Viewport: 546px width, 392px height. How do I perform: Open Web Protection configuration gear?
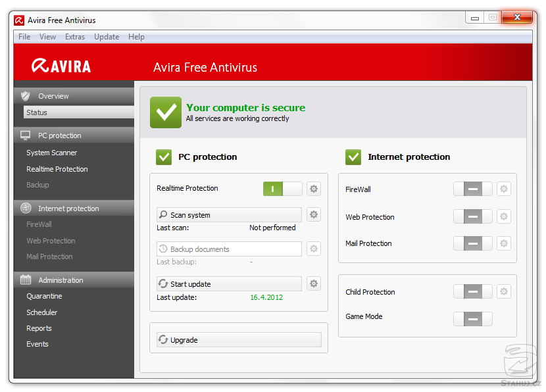(x=503, y=216)
